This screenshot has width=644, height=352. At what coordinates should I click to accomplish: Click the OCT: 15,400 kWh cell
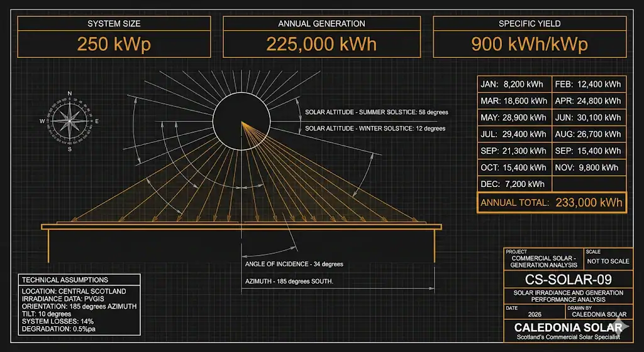point(514,167)
